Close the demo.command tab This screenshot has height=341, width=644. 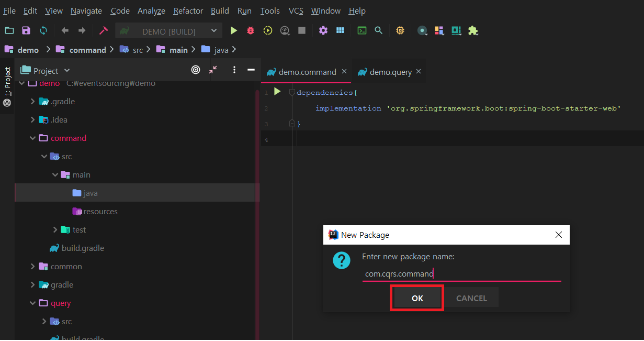click(344, 71)
